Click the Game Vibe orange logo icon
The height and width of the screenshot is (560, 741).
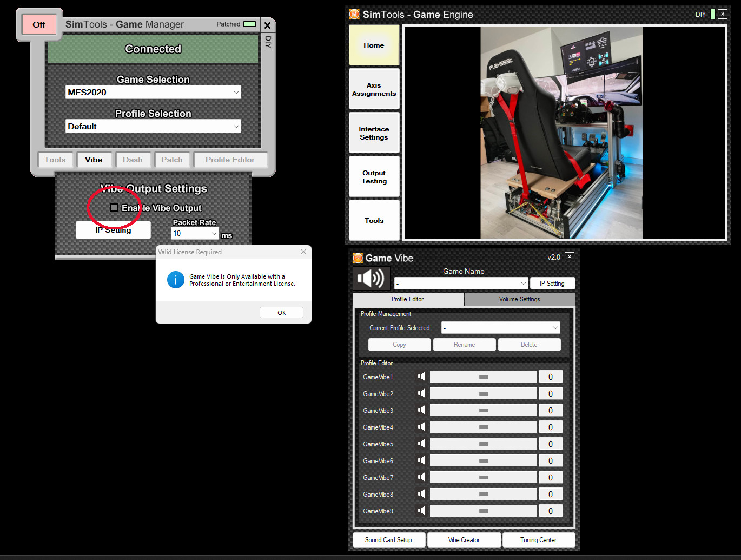point(358,258)
